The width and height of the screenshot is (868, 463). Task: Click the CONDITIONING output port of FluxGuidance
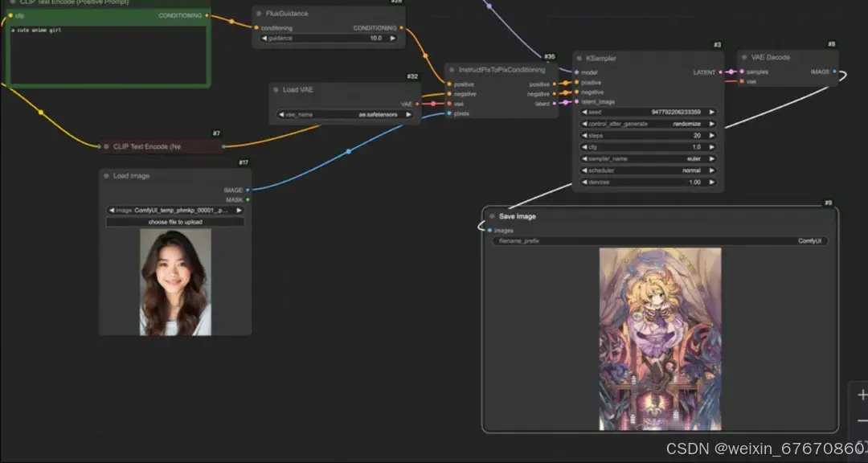click(401, 27)
